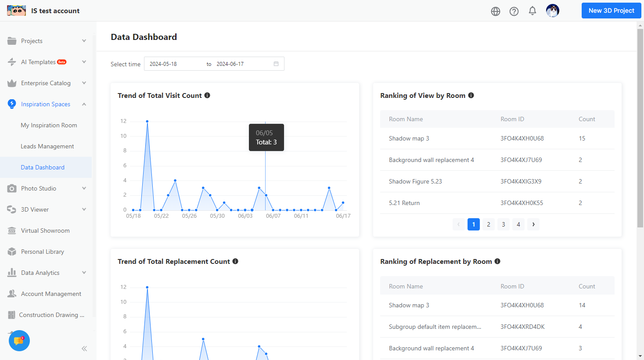Click the New 3D Project button
Screen dimensions: 644x360
pyautogui.click(x=611, y=11)
